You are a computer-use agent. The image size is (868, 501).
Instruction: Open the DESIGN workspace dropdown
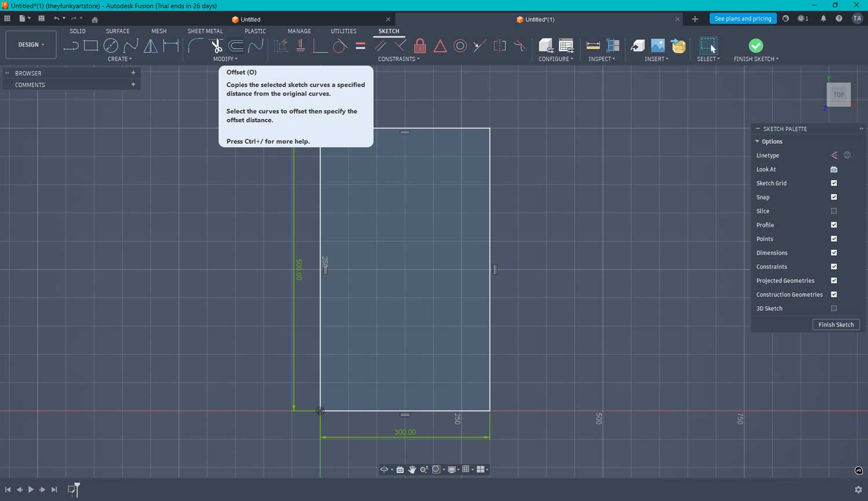coord(31,45)
